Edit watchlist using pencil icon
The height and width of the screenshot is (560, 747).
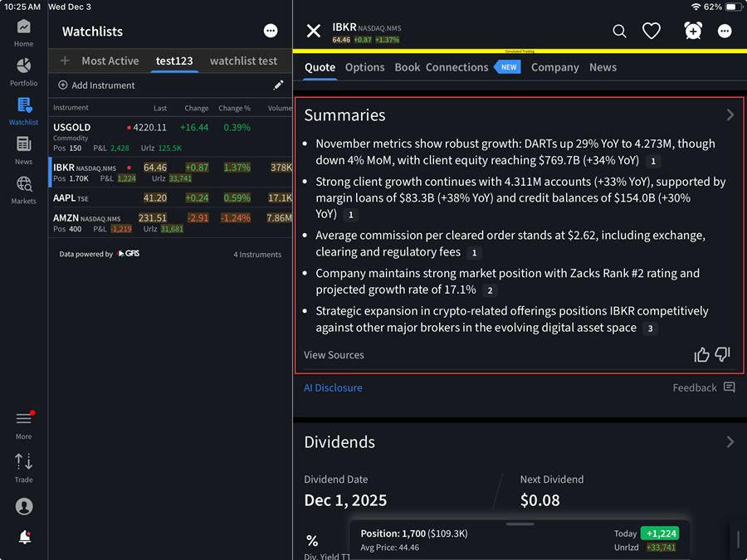278,85
